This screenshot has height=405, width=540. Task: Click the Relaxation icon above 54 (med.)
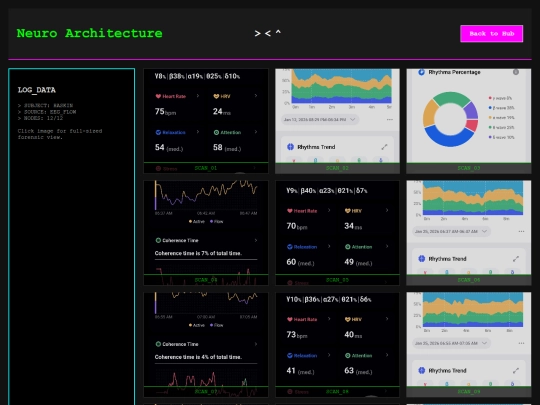(x=158, y=132)
